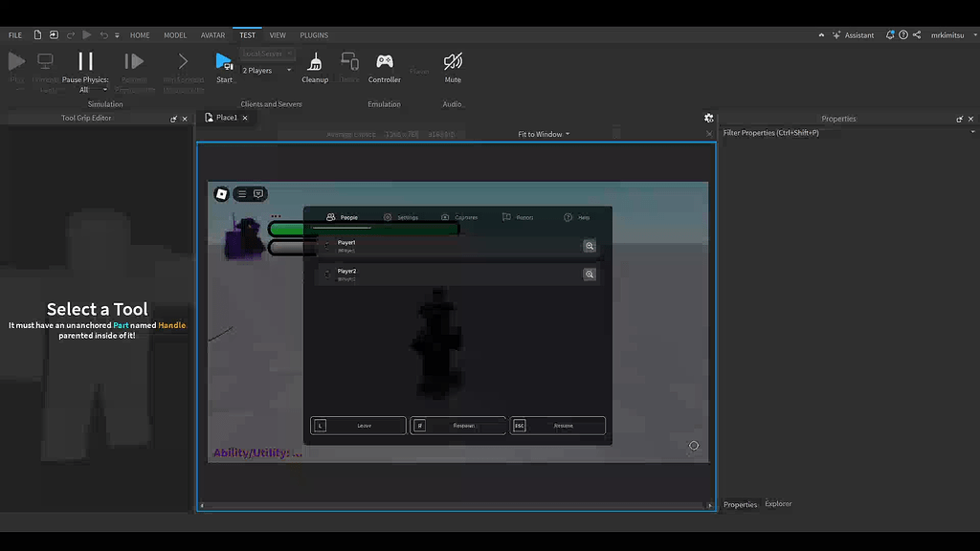Screen dimensions: 980x551
Task: Click the Pause Physics icon
Action: click(x=85, y=61)
